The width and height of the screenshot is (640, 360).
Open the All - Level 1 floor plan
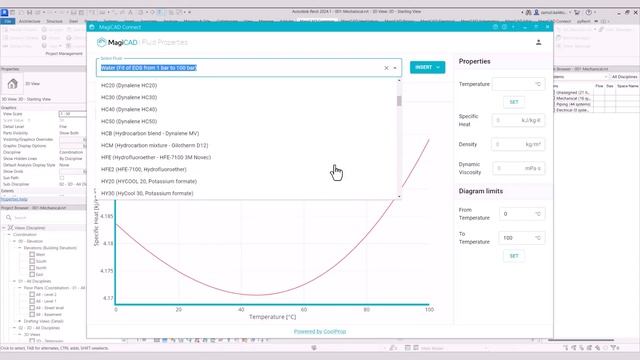pyautogui.click(x=46, y=301)
